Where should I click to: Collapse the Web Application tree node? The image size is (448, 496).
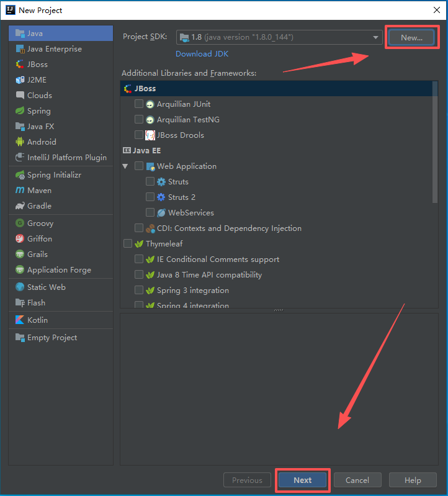(x=125, y=166)
